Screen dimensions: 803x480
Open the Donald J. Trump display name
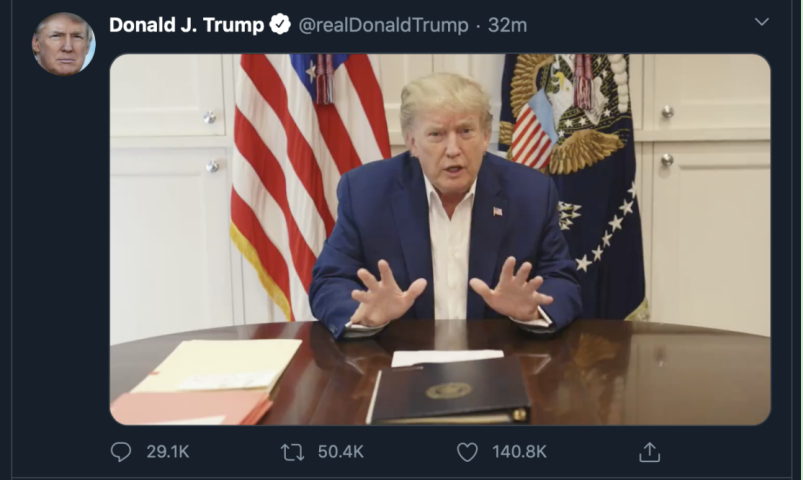[186, 25]
